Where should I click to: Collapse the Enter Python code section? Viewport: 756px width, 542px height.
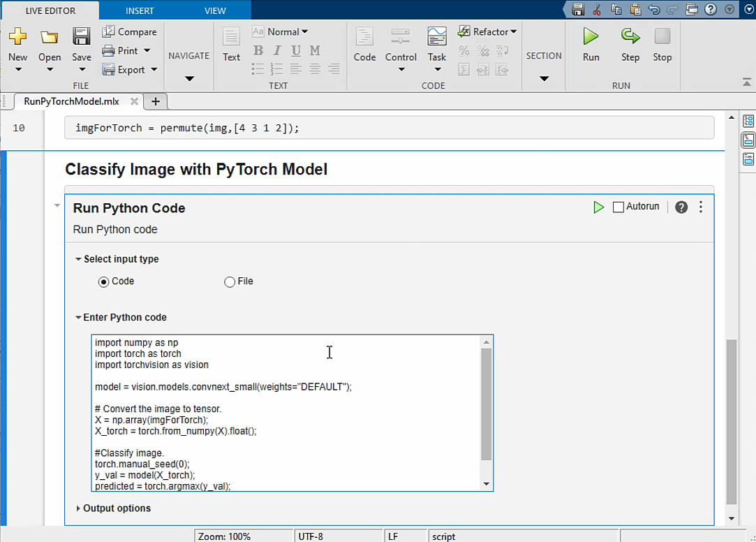pos(78,318)
